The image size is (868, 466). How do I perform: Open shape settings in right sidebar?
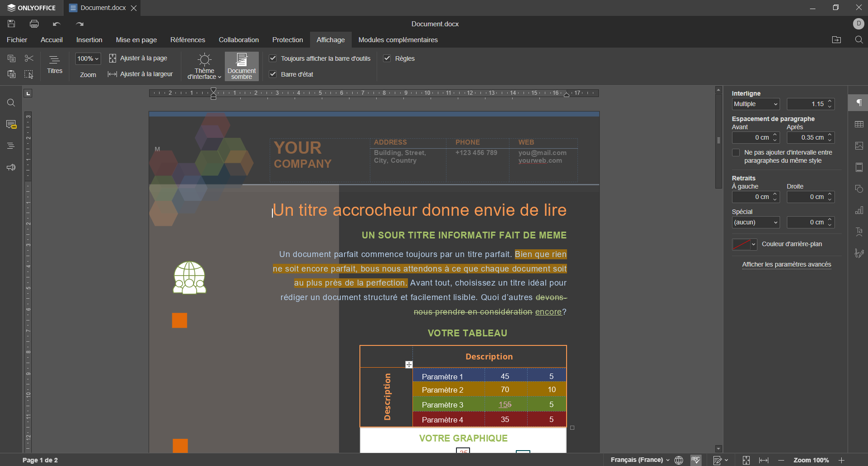point(859,189)
